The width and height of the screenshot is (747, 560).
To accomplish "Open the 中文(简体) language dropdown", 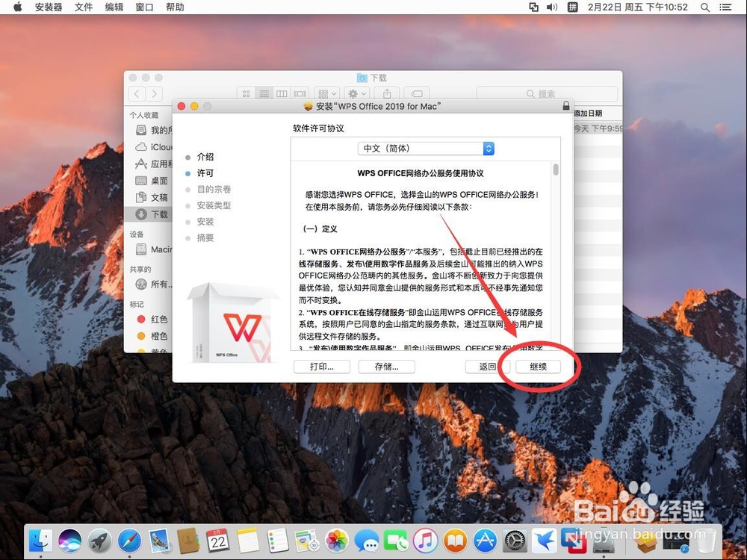I will tap(426, 149).
